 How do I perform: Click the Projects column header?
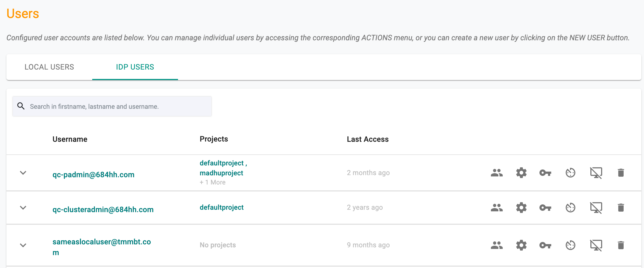click(214, 139)
